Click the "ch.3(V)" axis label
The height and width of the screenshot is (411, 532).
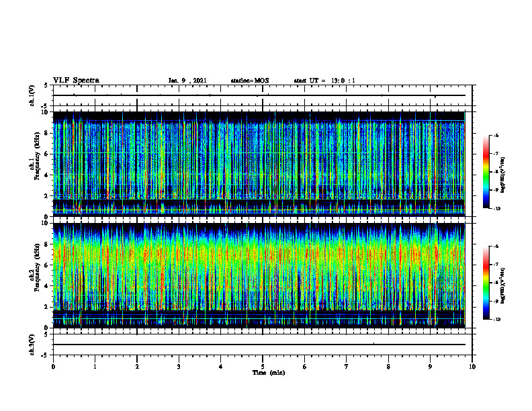click(x=32, y=345)
